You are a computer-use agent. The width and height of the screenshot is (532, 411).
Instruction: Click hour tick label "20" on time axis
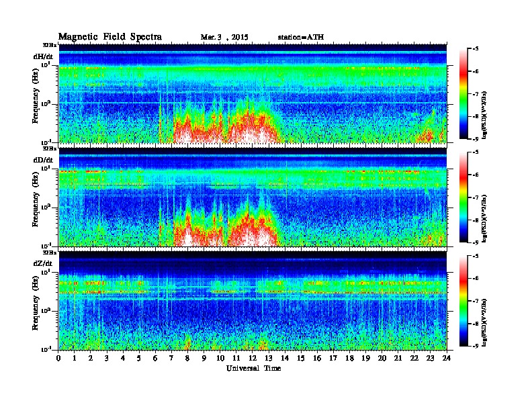tap(382, 359)
